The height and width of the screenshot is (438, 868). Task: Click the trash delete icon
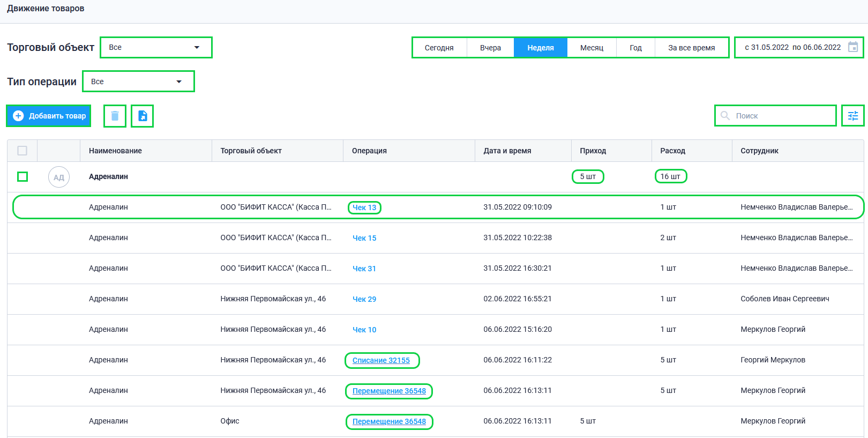point(115,116)
